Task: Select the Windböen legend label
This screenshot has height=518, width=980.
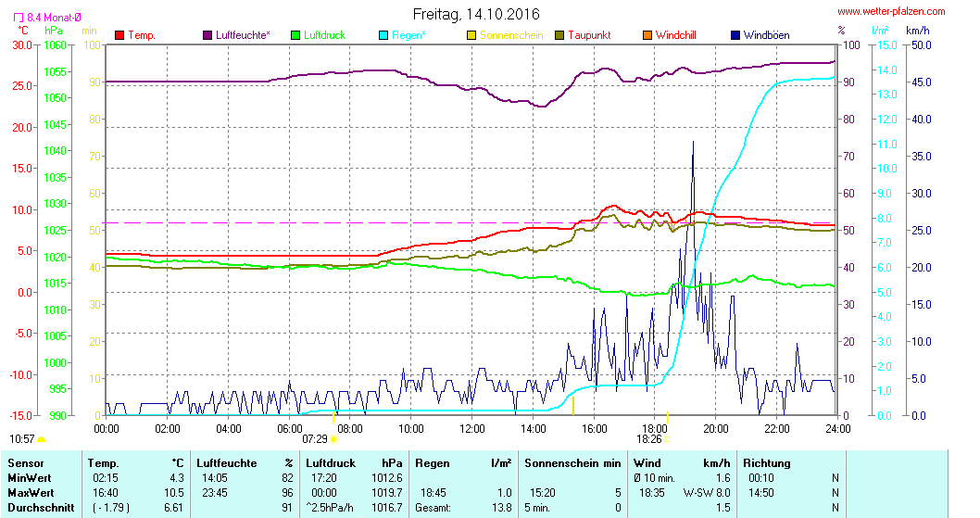Action: (x=767, y=35)
